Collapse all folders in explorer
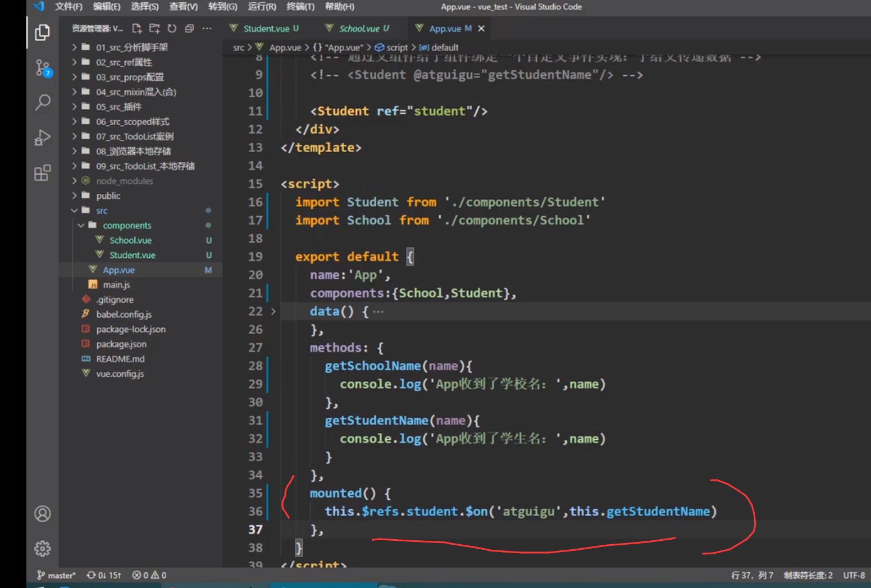Image resolution: width=871 pixels, height=588 pixels. [x=189, y=29]
